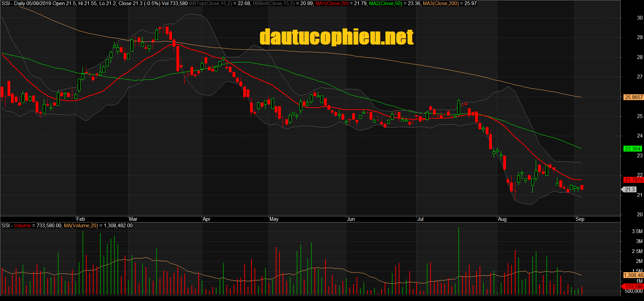
Task: Click the green 23.364 price tag
Action: tap(632, 149)
